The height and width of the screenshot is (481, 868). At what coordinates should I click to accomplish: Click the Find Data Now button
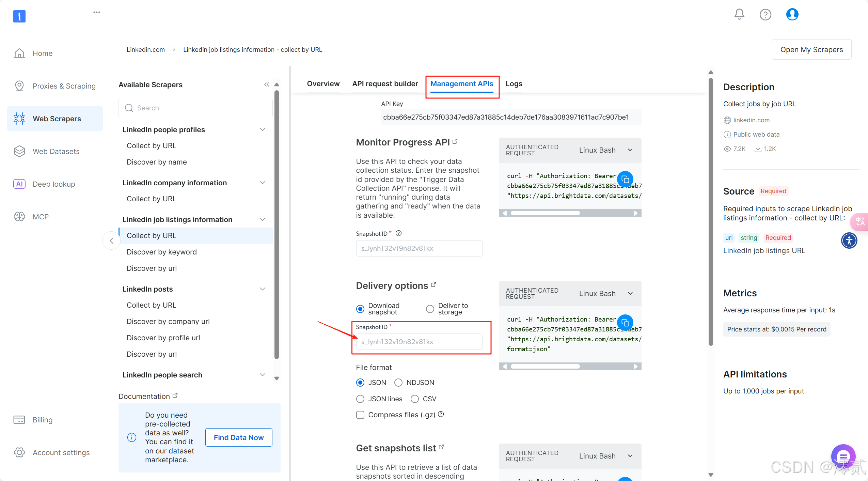tap(238, 437)
